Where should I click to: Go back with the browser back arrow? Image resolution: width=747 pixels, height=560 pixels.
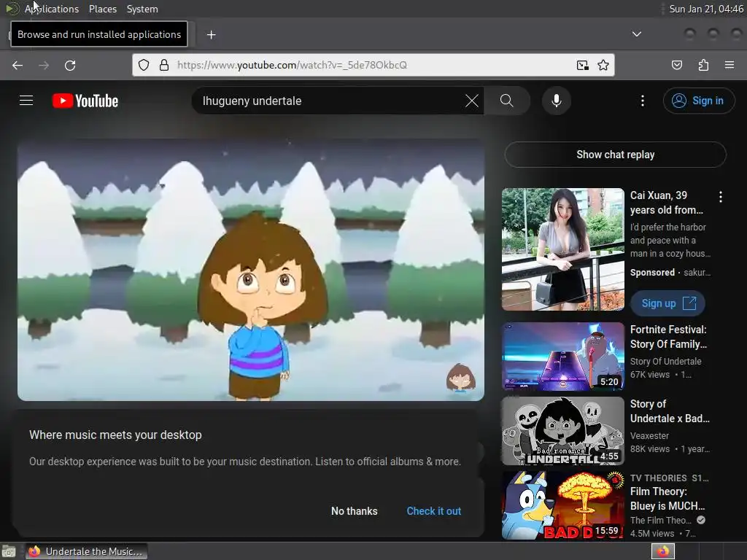pos(18,65)
